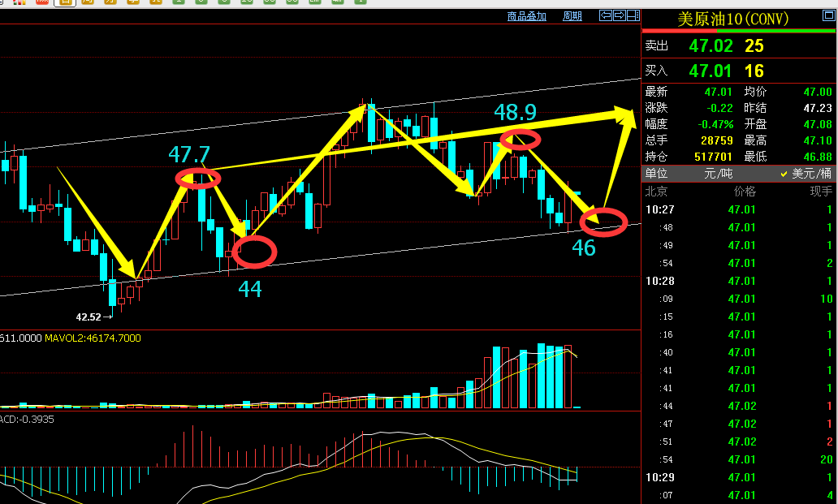Screen dimensions: 838x504
Task: Click the 幅度 value -0.47%
Action: pos(715,124)
